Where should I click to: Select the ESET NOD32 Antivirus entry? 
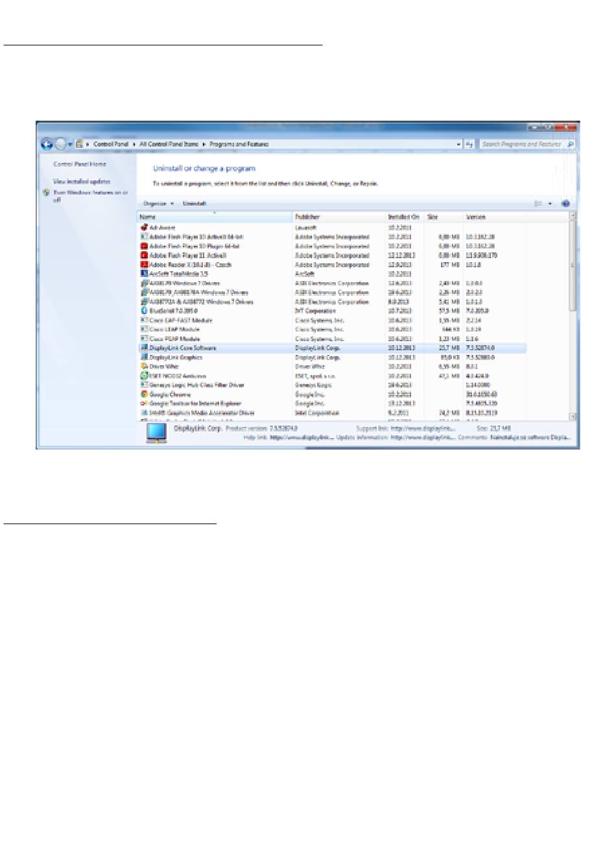(x=331, y=376)
